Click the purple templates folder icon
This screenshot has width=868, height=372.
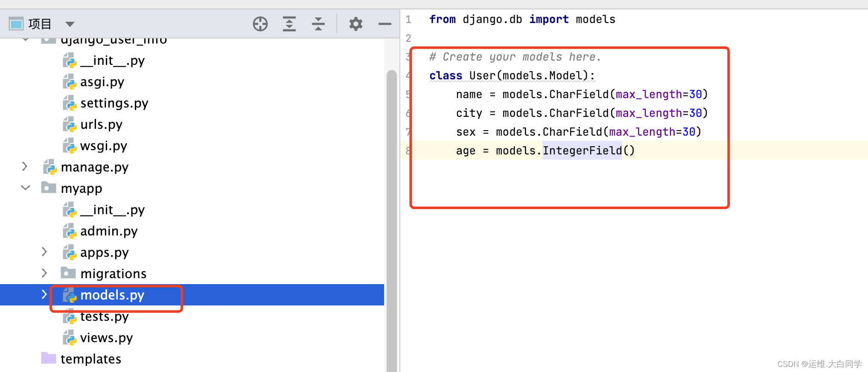click(x=49, y=358)
